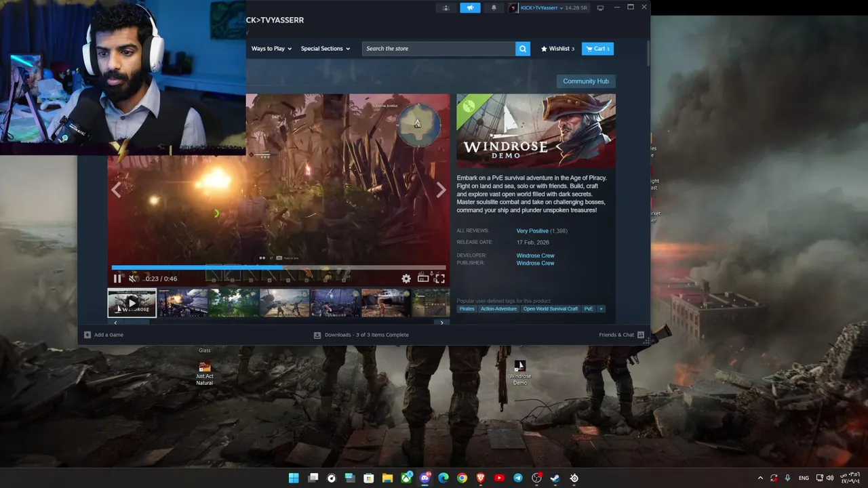This screenshot has height=488, width=868.
Task: Toggle microphone icon in system tray
Action: [x=787, y=478]
